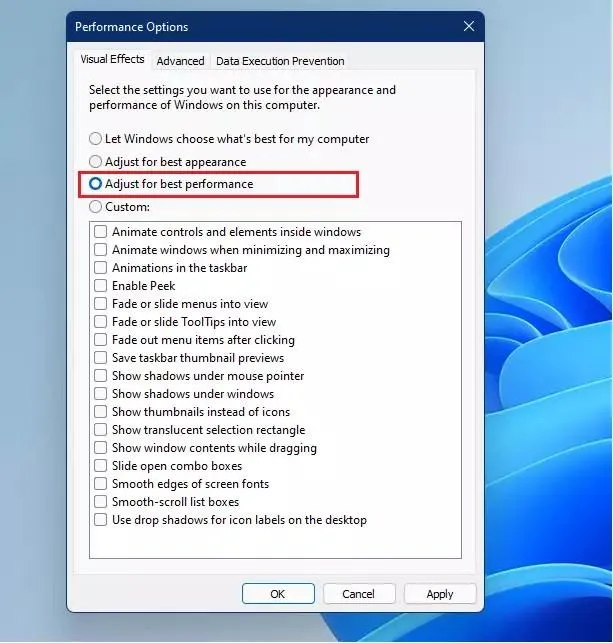
Task: Enable Animate controls and elements inside windows
Action: pyautogui.click(x=100, y=232)
